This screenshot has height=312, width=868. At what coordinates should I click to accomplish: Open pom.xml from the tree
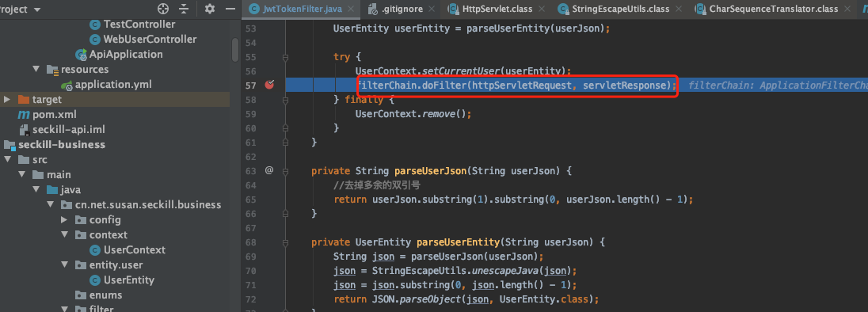click(x=54, y=115)
